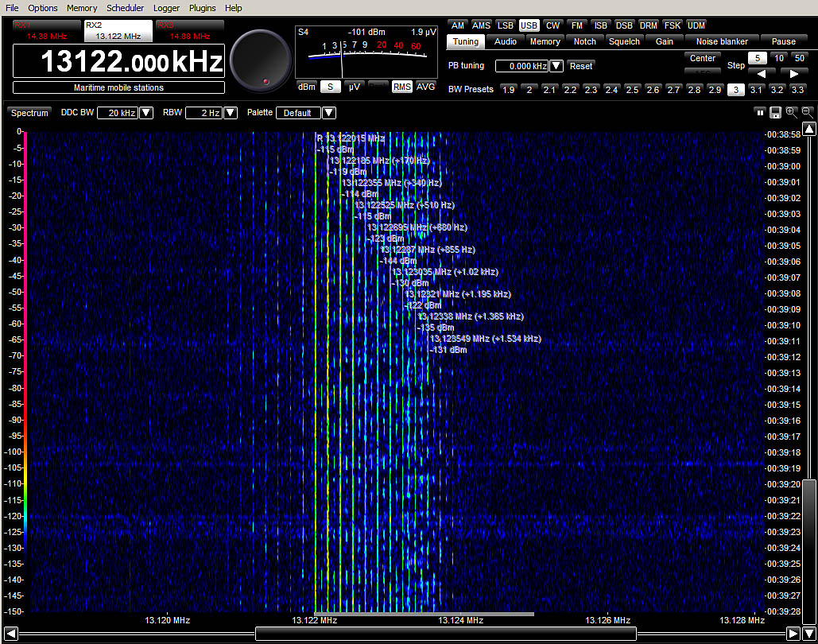The width and height of the screenshot is (818, 644).
Task: Zoom in with the magnifier plus icon
Action: [792, 112]
